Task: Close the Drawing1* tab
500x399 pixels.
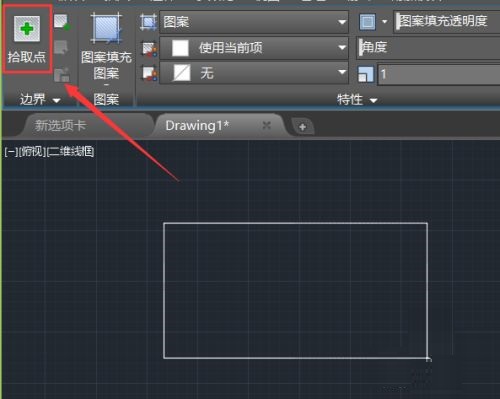Action: click(x=266, y=126)
